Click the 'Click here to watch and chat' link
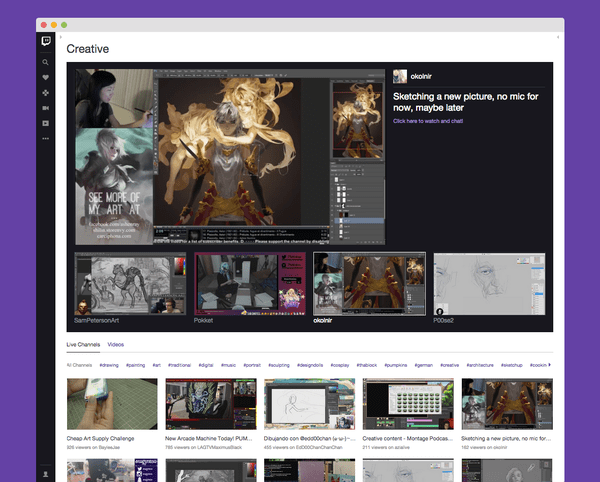The height and width of the screenshot is (482, 600). click(428, 121)
